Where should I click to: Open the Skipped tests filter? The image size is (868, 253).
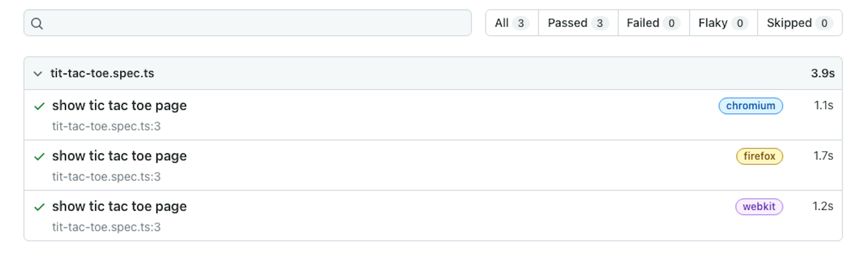pyautogui.click(x=800, y=23)
